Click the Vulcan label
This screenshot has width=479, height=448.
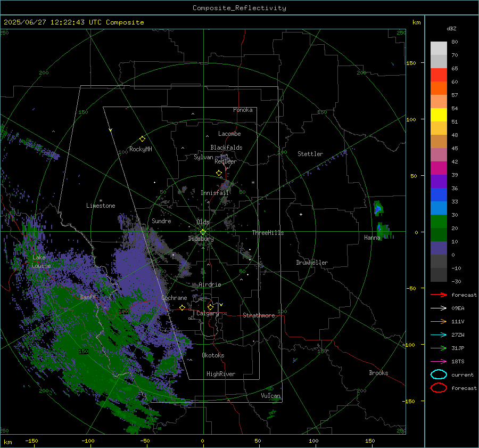point(271,396)
